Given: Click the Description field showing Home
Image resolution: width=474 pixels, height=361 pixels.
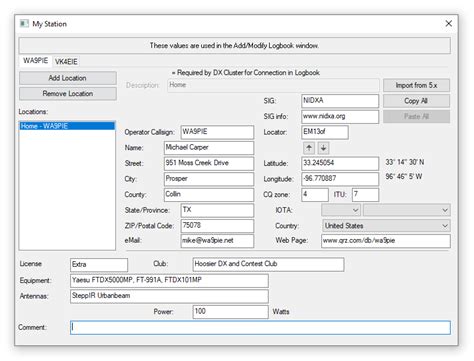Looking at the screenshot, I should (273, 85).
